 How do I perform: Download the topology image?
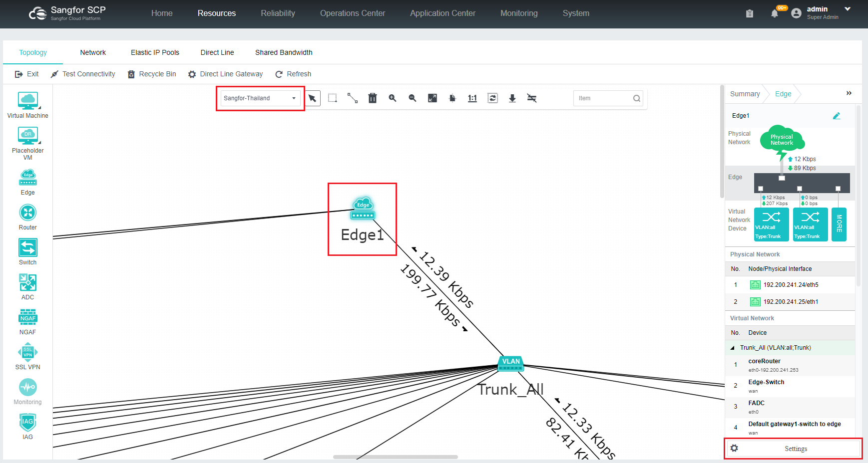click(x=512, y=98)
